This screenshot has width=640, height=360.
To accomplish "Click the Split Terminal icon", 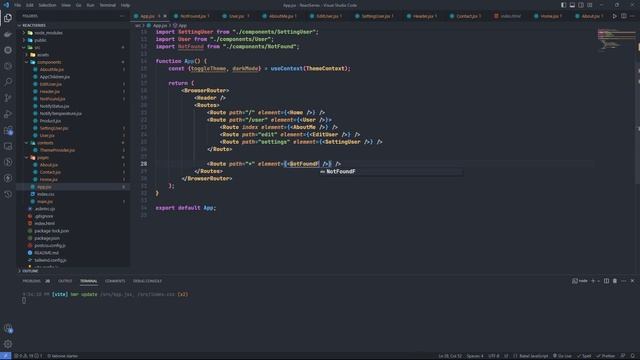I will tap(606, 281).
